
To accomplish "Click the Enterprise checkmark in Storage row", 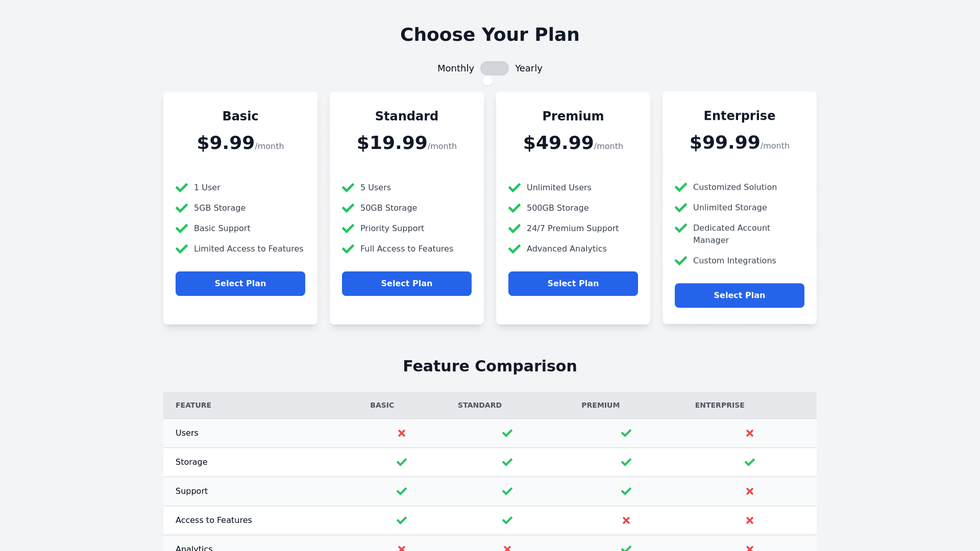I will click(749, 462).
